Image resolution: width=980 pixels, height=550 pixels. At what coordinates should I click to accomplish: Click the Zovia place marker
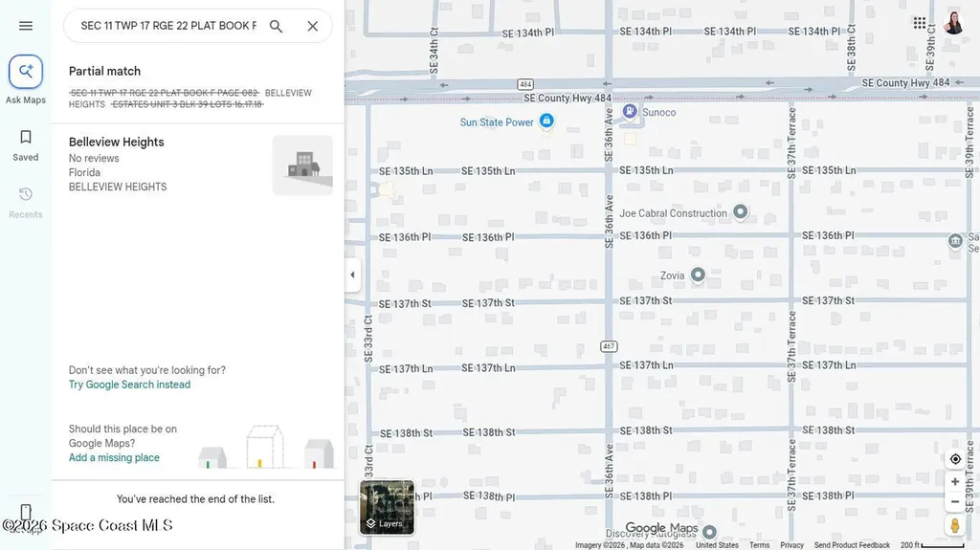(x=698, y=274)
